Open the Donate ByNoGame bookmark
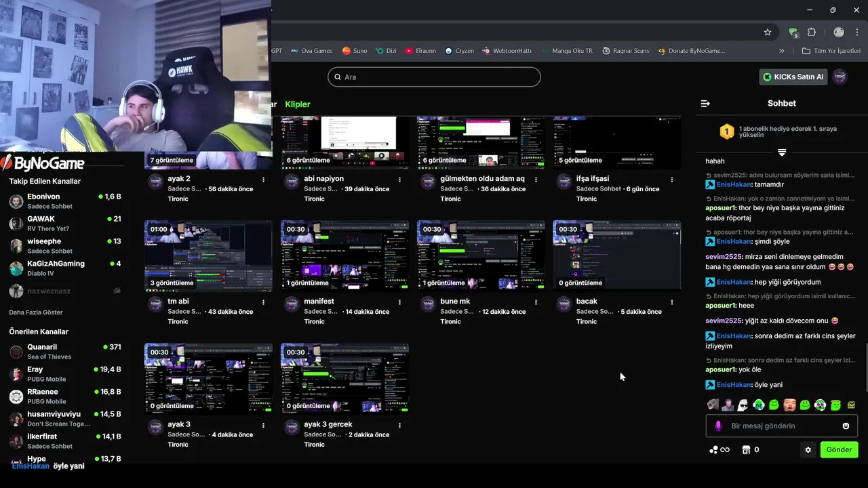This screenshot has height=488, width=868. [691, 51]
